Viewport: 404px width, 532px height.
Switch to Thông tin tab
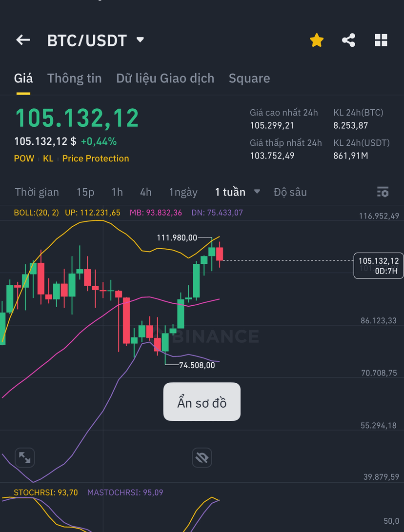pos(74,79)
